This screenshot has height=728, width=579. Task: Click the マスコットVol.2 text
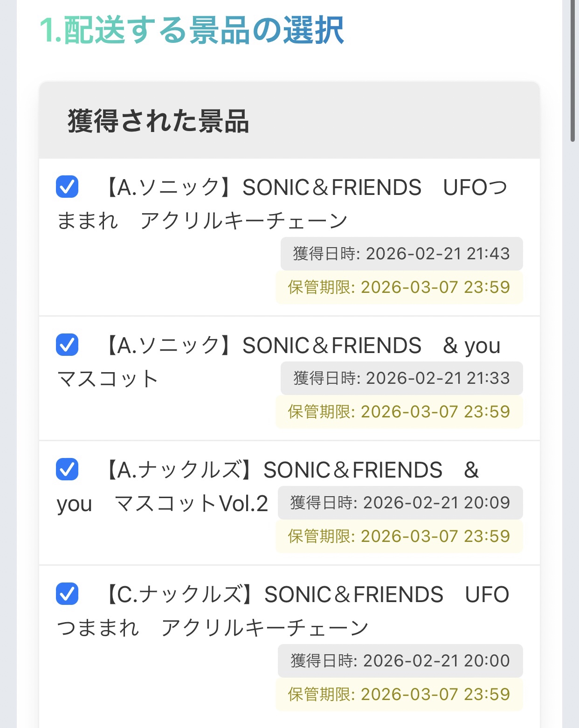191,504
